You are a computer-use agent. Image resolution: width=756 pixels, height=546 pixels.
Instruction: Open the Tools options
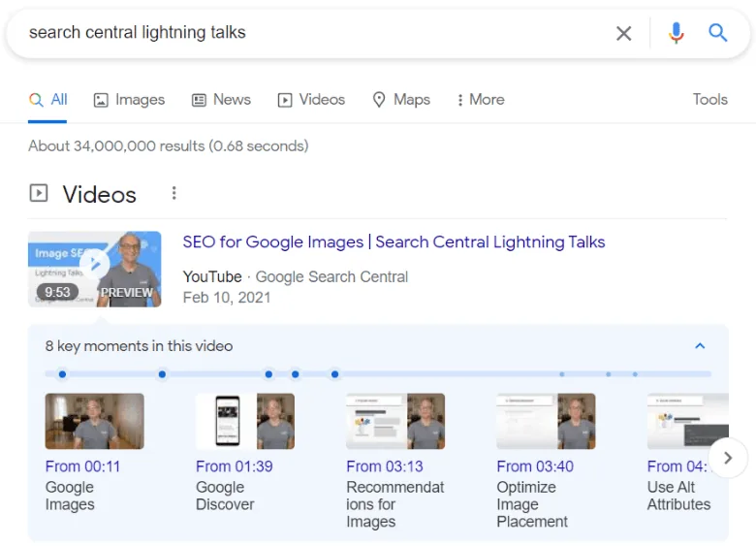tap(709, 99)
